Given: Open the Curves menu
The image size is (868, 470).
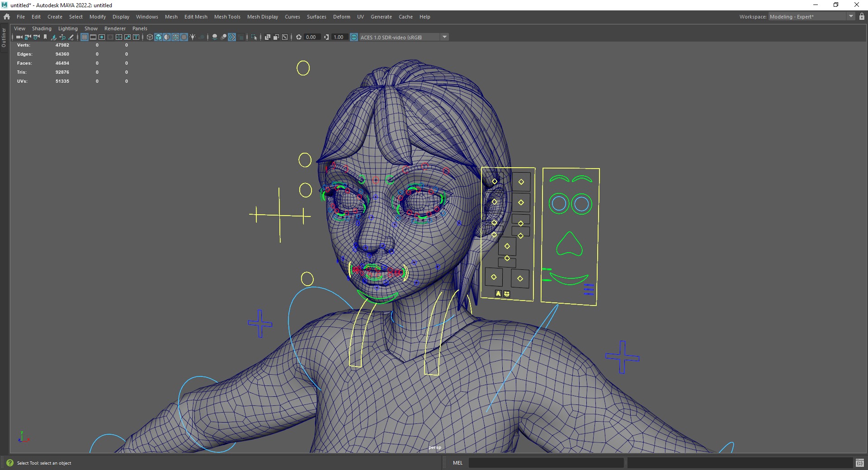Looking at the screenshot, I should (x=292, y=17).
